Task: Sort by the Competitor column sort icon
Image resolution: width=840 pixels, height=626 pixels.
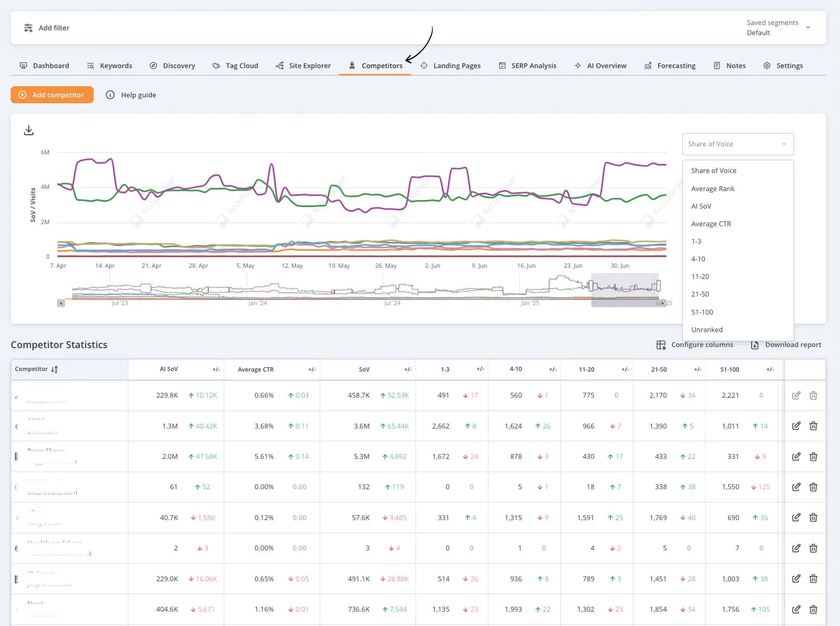Action: (54, 369)
